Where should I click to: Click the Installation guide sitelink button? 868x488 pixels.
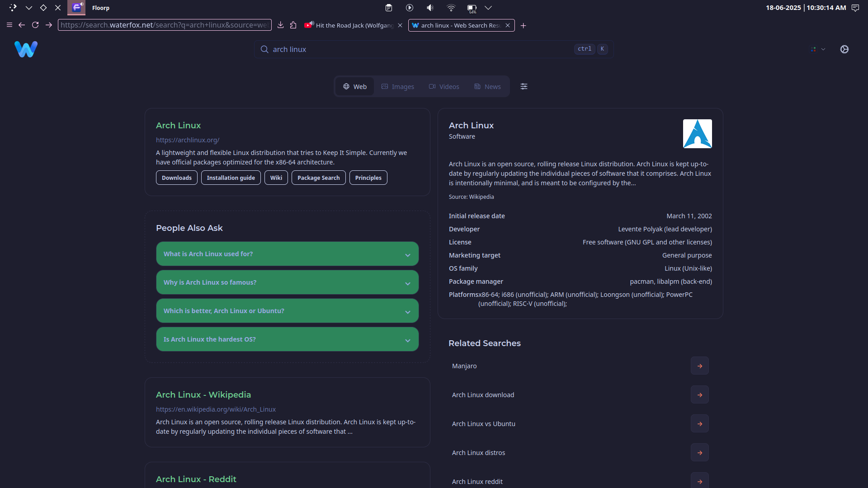(231, 178)
